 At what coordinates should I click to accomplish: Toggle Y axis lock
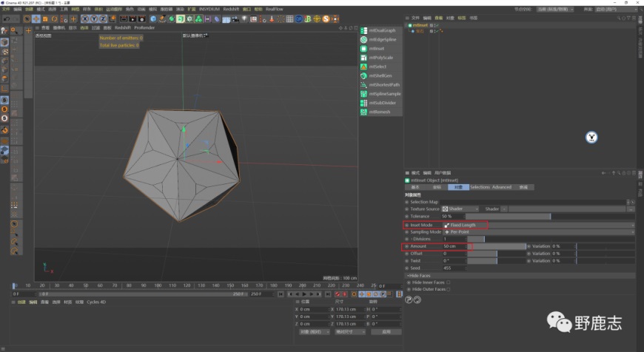[x=94, y=19]
